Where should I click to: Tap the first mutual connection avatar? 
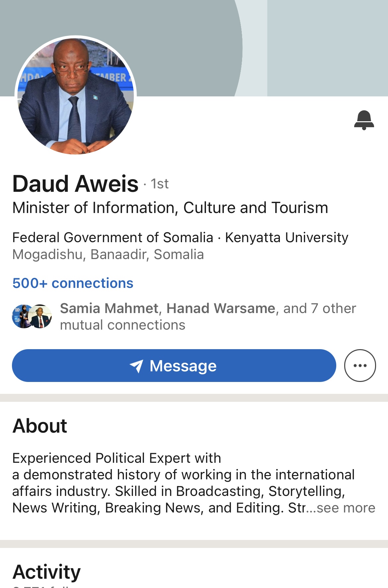(x=22, y=316)
